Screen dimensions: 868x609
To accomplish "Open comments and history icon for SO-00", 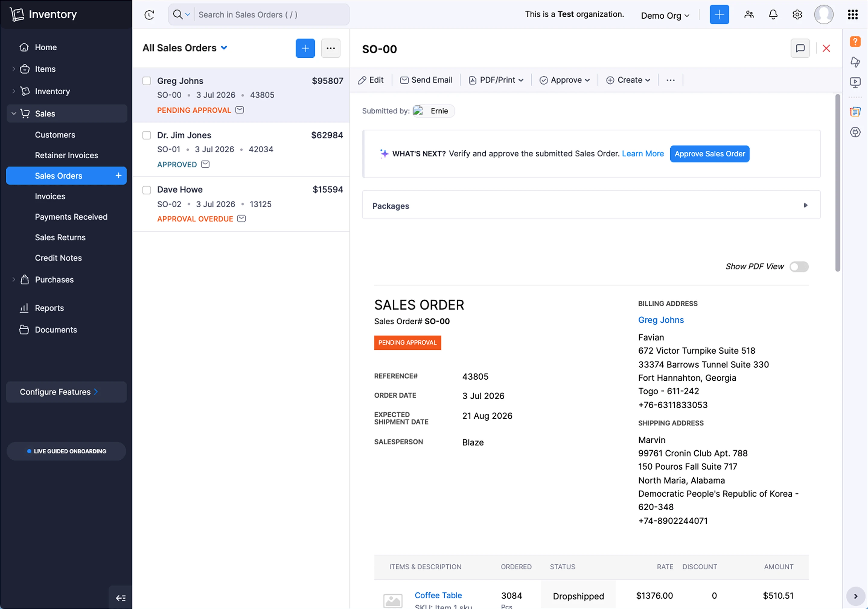I will 800,48.
